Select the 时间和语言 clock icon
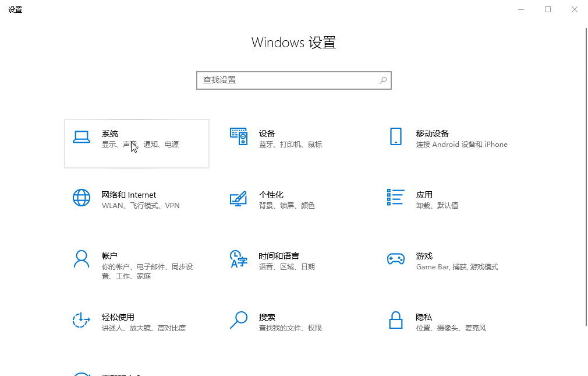The width and height of the screenshot is (588, 376). (239, 259)
